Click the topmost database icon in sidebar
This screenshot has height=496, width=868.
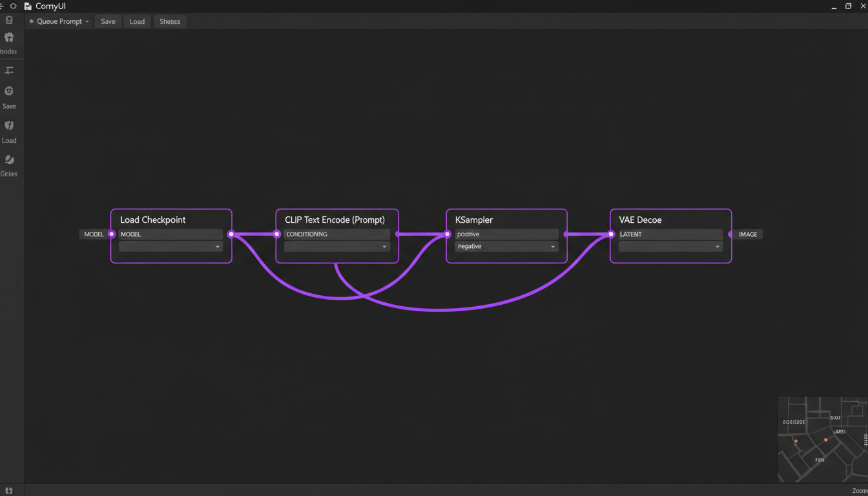coord(9,21)
